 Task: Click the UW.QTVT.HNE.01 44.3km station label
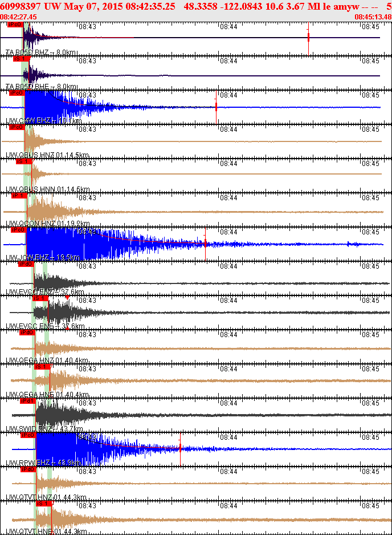point(46,531)
